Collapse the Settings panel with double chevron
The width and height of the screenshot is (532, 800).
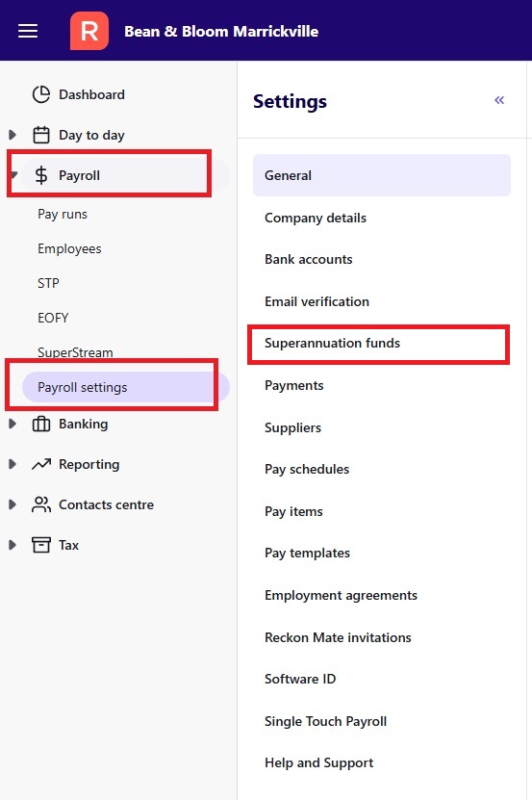coord(499,100)
